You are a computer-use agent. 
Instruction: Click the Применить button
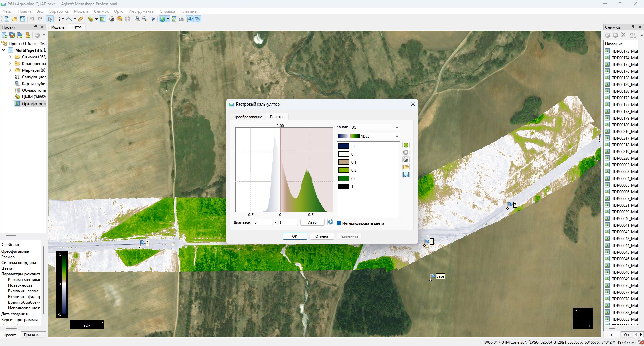click(349, 236)
